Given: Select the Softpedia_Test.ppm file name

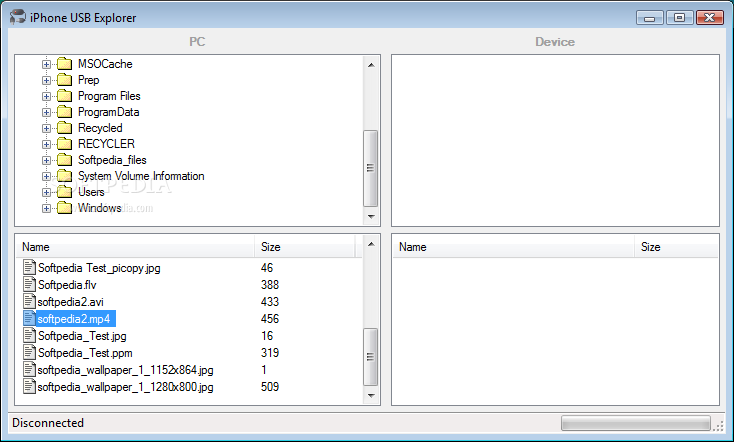Looking at the screenshot, I should coord(85,353).
